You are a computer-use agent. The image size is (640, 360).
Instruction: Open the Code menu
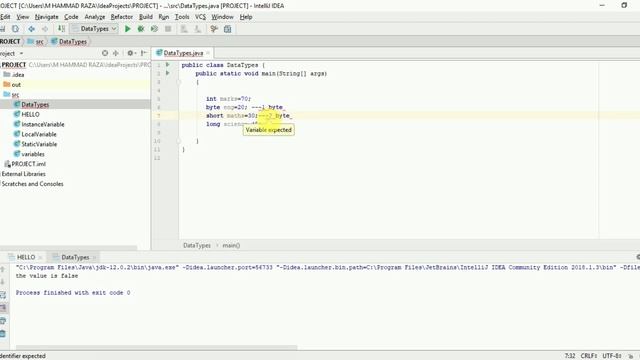click(x=71, y=17)
